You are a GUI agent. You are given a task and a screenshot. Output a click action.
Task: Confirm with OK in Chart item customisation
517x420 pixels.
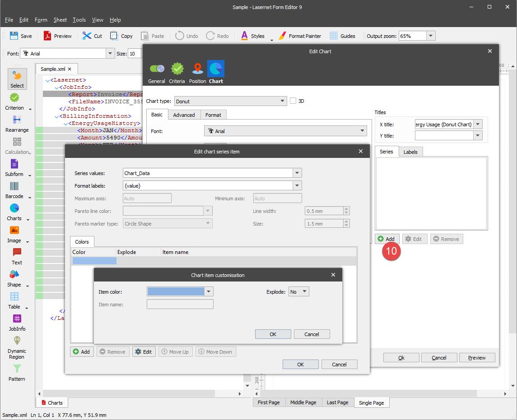273,334
